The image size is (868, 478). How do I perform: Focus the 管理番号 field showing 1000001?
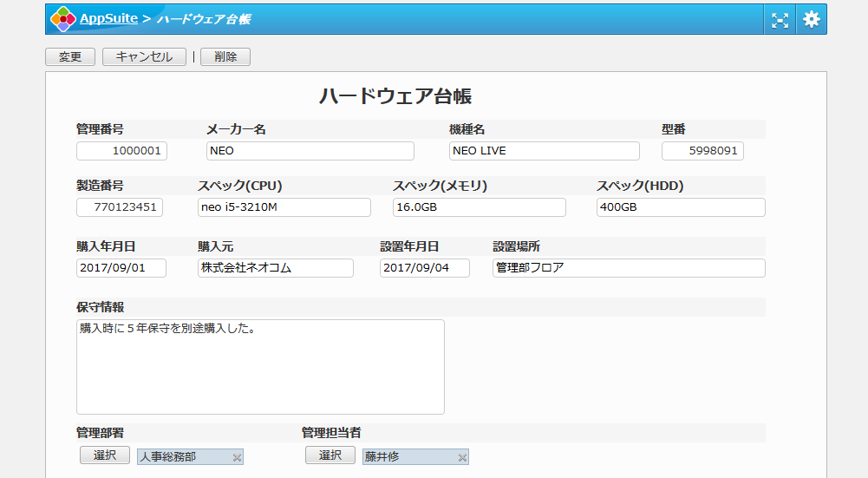coord(121,151)
